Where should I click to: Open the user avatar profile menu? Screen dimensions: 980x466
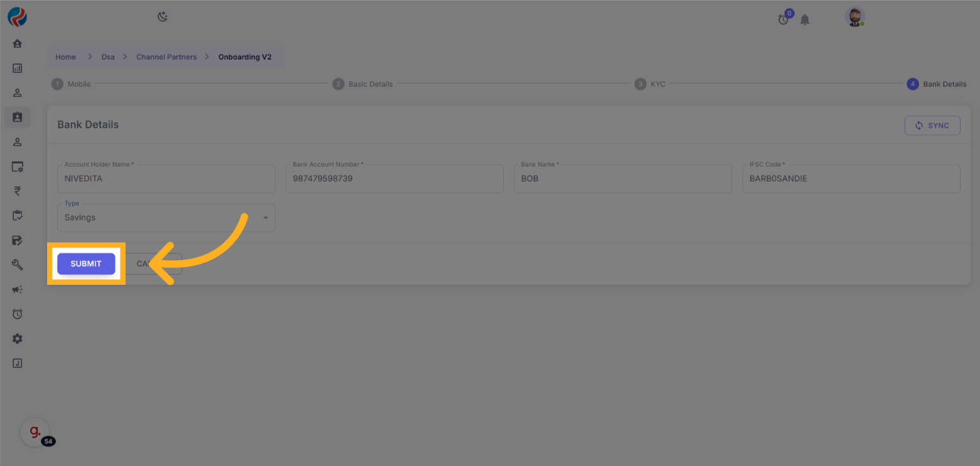(x=854, y=17)
